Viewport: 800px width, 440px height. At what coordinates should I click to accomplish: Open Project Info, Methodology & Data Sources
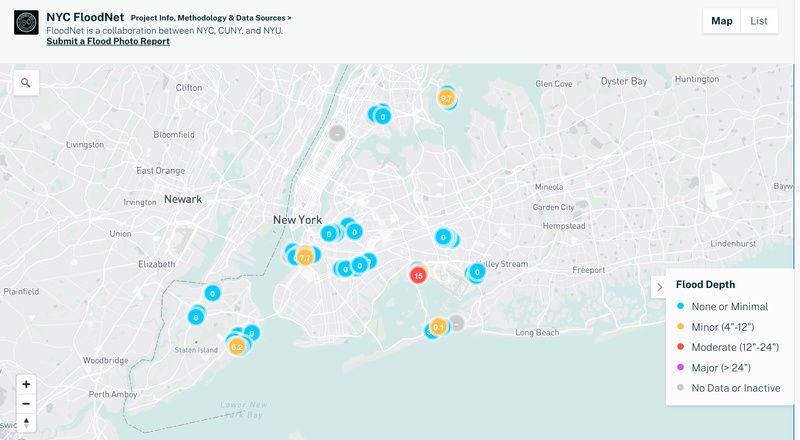pos(211,18)
